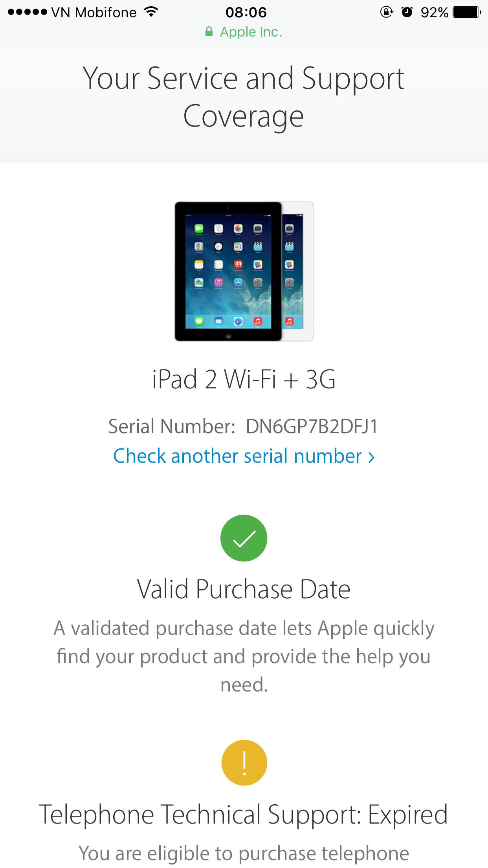Tap the alarm clock status icon

(x=407, y=12)
